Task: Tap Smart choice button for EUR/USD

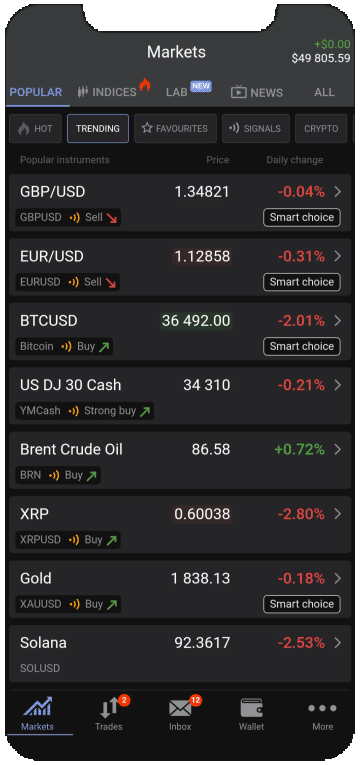Action: tap(302, 282)
